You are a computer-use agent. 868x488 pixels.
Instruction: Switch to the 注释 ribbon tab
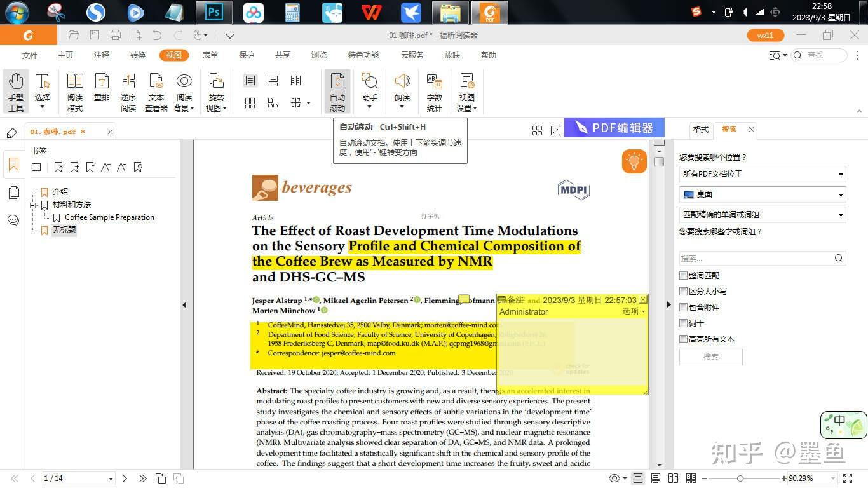click(101, 55)
